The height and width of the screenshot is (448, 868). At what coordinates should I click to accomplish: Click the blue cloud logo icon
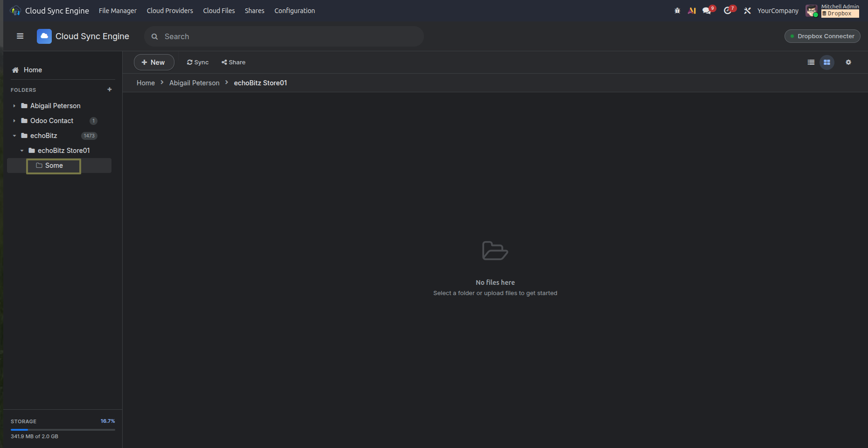coord(44,36)
